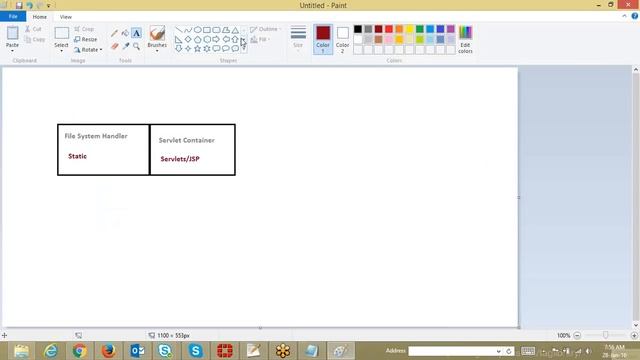Zoom in with the plus button
This screenshot has width=640, height=360.
click(x=634, y=335)
